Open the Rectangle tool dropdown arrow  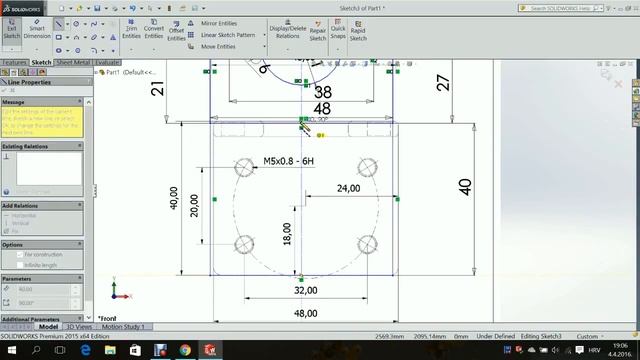(x=67, y=38)
